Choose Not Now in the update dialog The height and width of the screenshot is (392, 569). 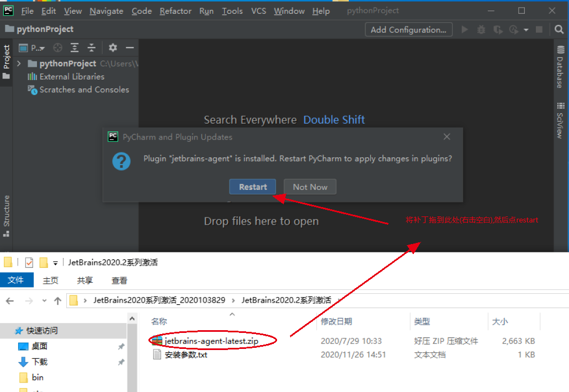pos(310,187)
